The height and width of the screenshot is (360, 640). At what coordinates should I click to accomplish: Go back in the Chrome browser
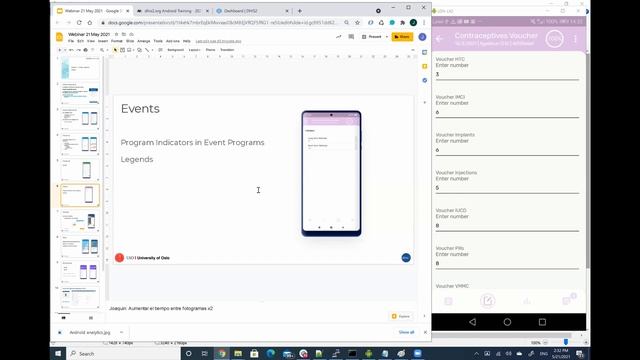coord(58,23)
